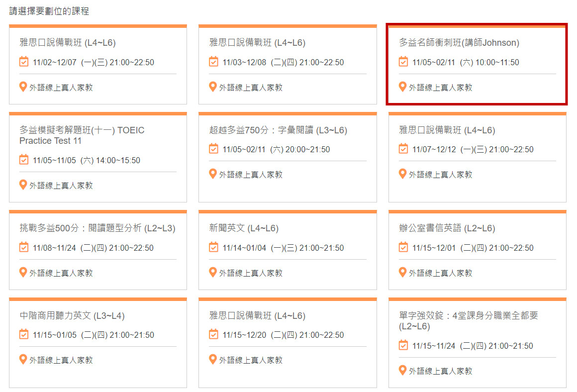Viewport: 577px width, 392px height.
Task: Click schedule text 11/05~02/11 (六) 20:00~21:50
Action: pos(277,149)
